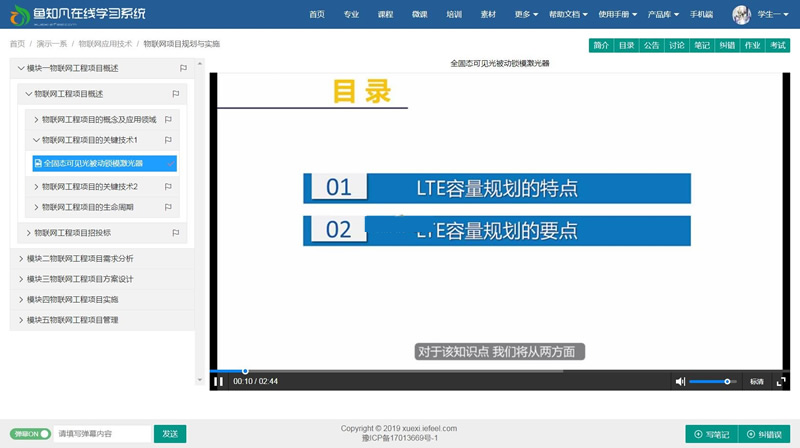This screenshot has height=448, width=800.
Task: Flag 物联网工程项目的关键技术2 row
Action: (x=168, y=187)
